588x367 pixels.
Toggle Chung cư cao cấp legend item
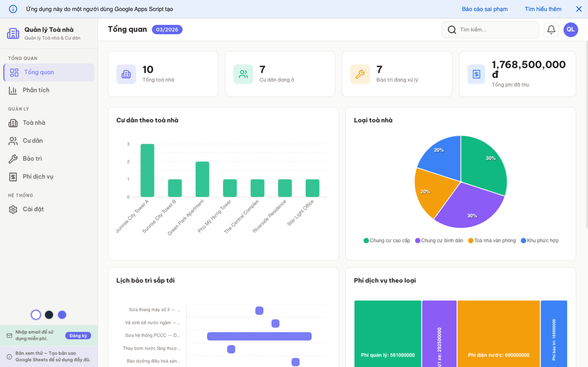pos(386,241)
